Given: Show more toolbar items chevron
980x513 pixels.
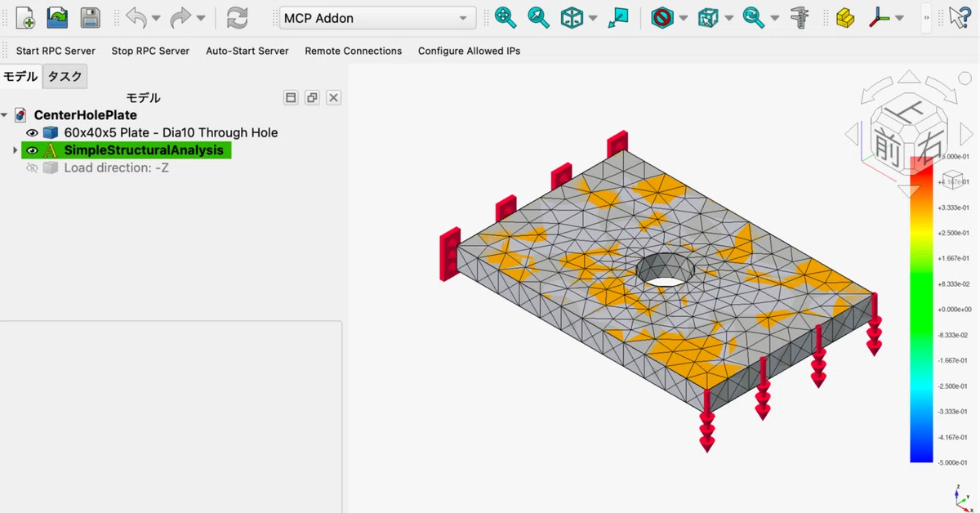Looking at the screenshot, I should click(x=926, y=17).
